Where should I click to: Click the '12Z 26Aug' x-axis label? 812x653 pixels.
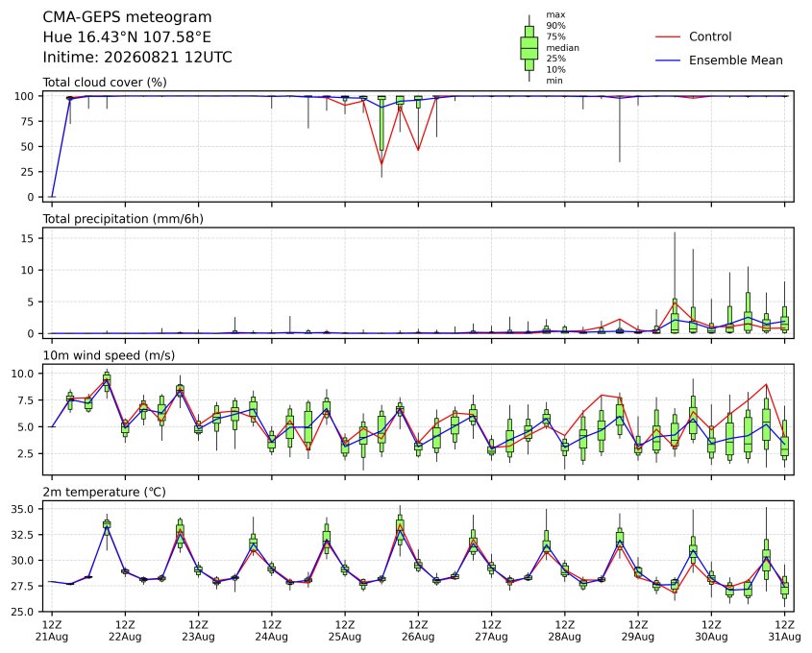(418, 631)
